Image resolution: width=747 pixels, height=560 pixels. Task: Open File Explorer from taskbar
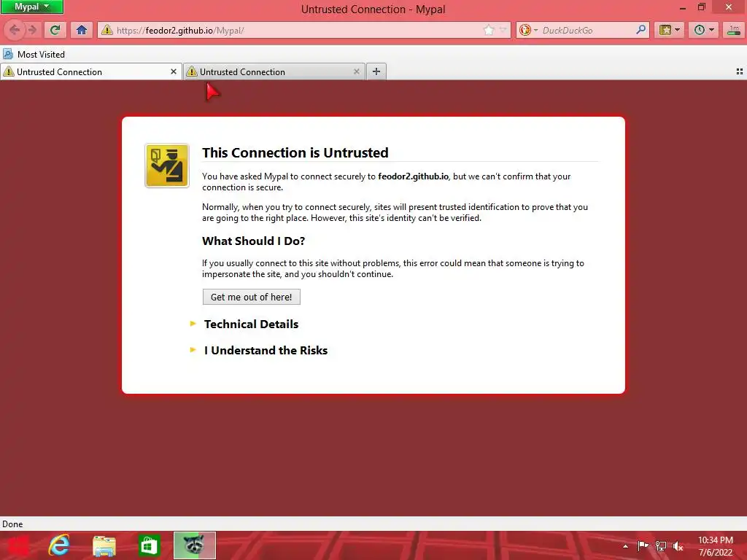104,545
